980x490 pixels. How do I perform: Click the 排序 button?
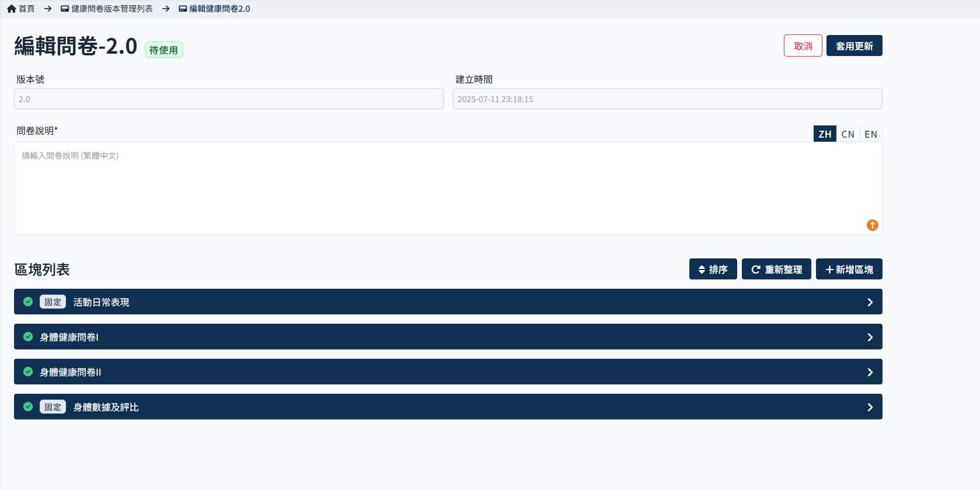[713, 269]
